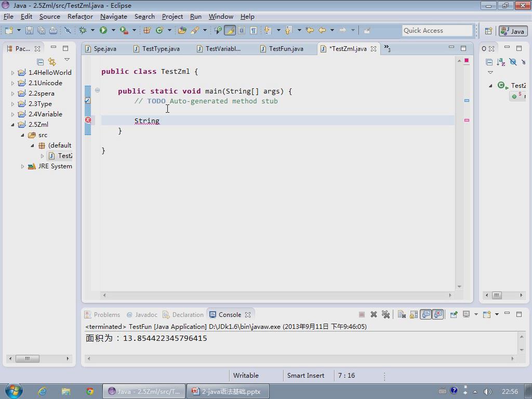The image size is (532, 399).
Task: Click the Open Type folder icon
Action: coord(182,31)
